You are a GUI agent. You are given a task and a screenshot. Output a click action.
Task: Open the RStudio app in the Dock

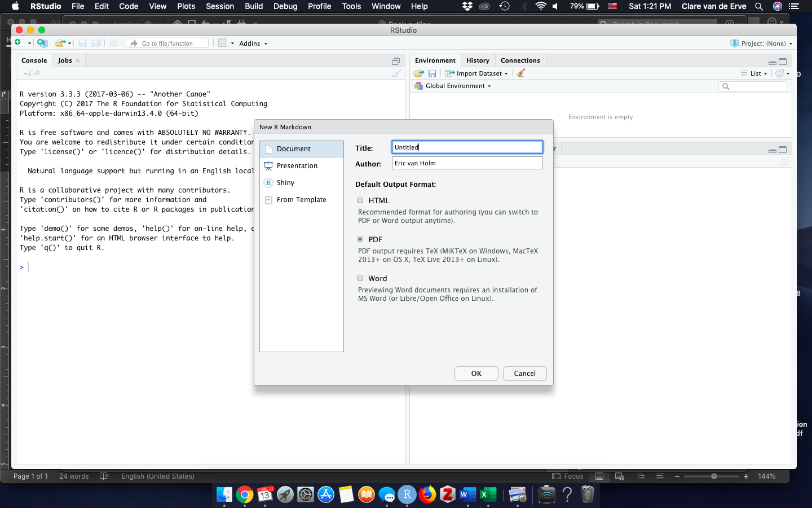(407, 495)
